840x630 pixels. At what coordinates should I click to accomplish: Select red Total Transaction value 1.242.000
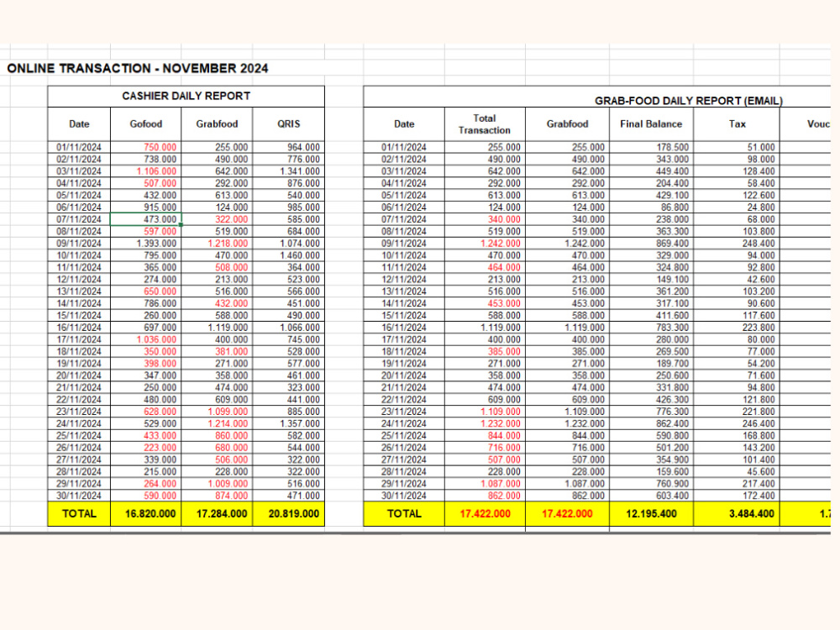(501, 244)
